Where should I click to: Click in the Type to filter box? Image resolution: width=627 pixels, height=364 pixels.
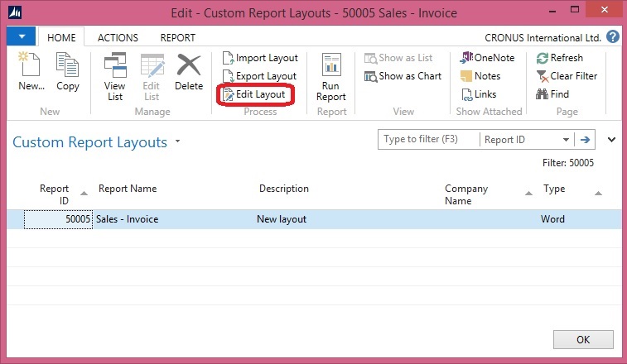[x=429, y=140]
